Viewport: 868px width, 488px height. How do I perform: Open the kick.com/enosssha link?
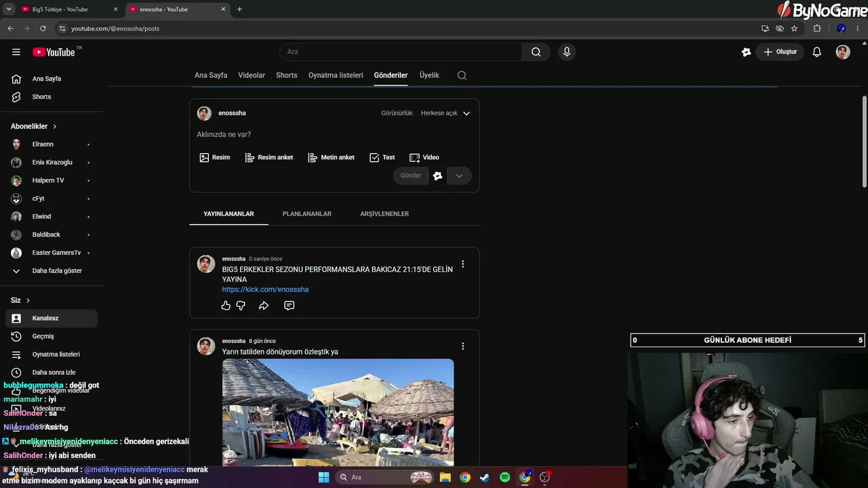(x=265, y=289)
